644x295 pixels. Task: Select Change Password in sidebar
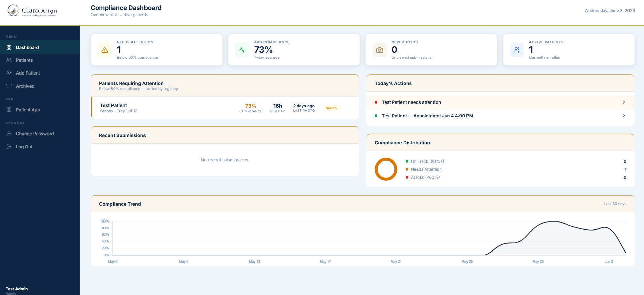pyautogui.click(x=40, y=134)
